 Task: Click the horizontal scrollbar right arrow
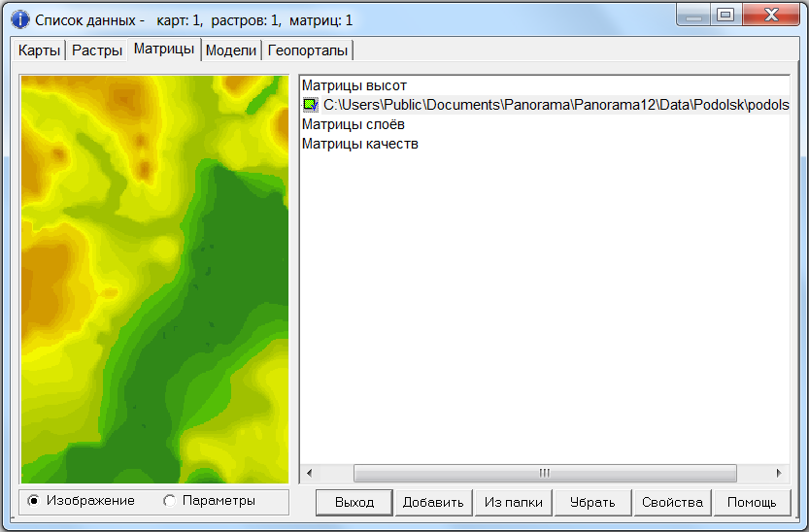pyautogui.click(x=779, y=474)
